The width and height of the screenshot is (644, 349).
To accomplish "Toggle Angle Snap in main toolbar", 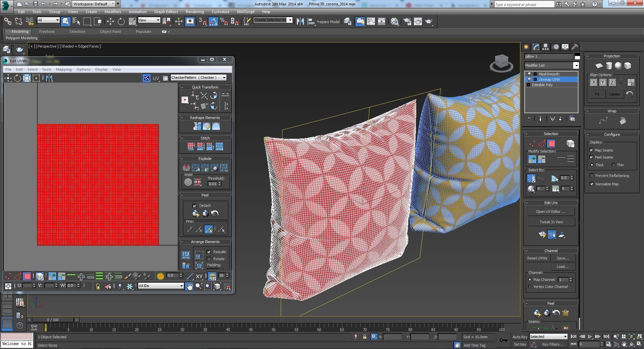I will (x=213, y=21).
